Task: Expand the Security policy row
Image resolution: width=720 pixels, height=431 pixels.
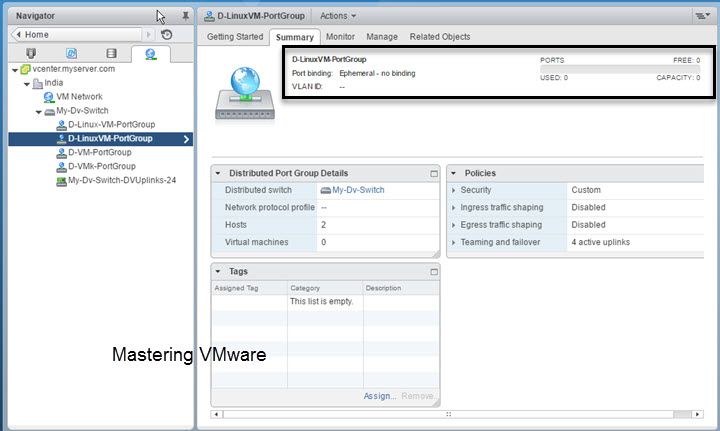Action: (x=454, y=190)
